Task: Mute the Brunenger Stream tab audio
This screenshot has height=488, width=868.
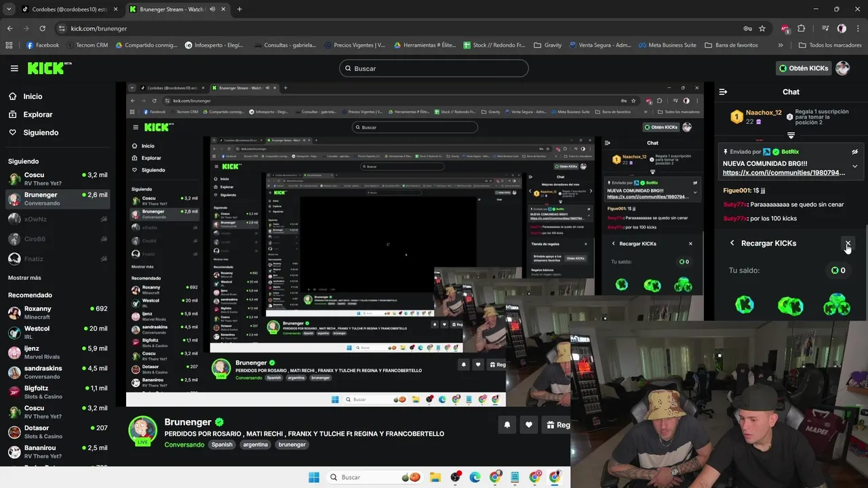Action: click(x=212, y=9)
